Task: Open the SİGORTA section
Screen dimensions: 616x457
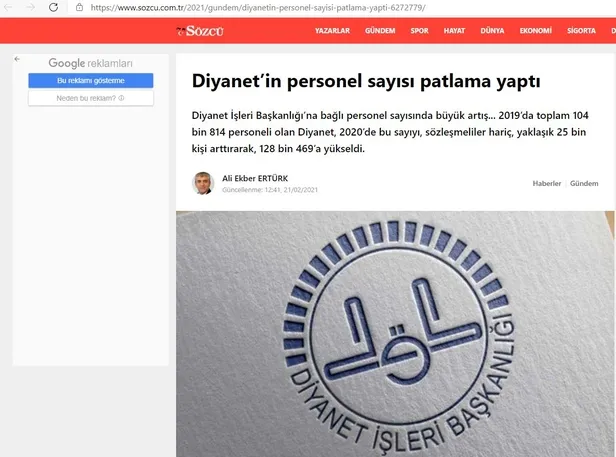Action: click(x=581, y=31)
